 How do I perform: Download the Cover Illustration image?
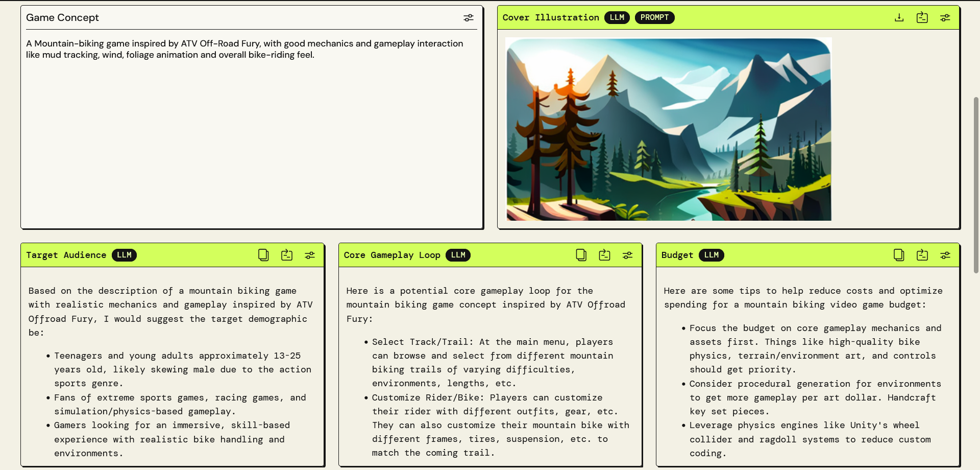pos(899,18)
